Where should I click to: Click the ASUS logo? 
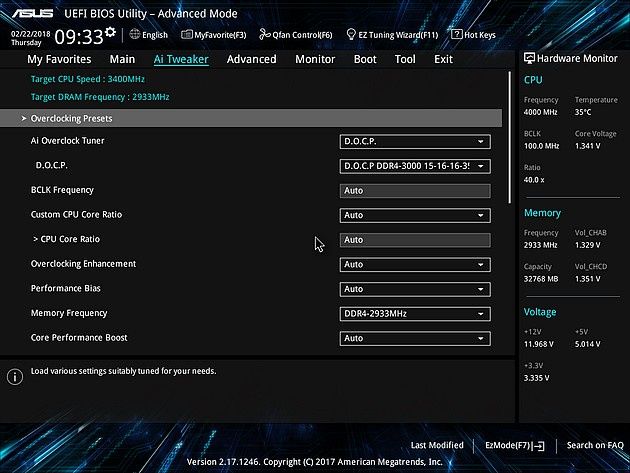32,13
